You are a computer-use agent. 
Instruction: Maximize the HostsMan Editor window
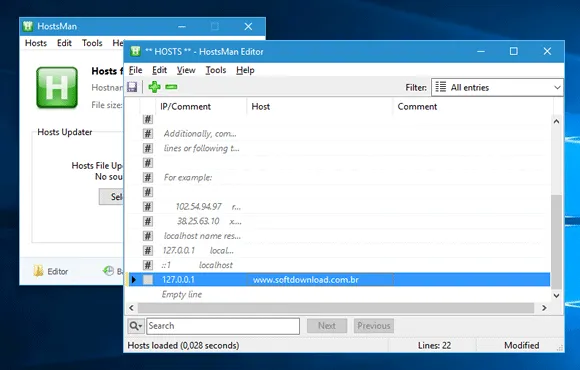click(x=514, y=51)
